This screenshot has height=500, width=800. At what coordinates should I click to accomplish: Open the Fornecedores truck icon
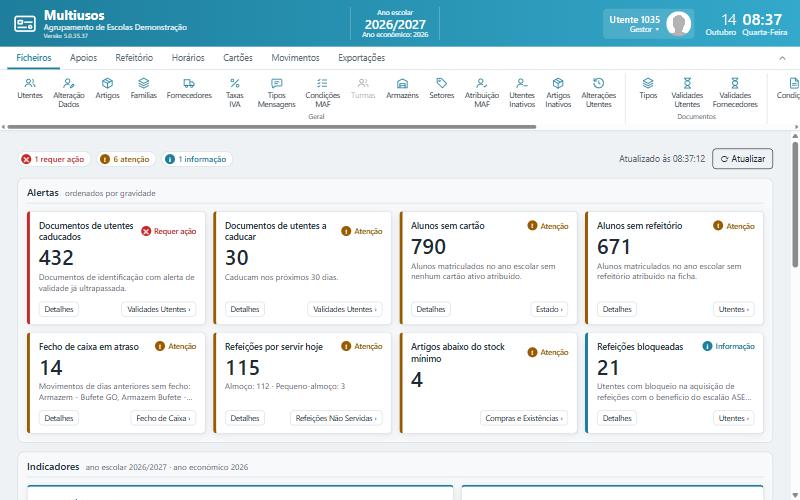189,88
